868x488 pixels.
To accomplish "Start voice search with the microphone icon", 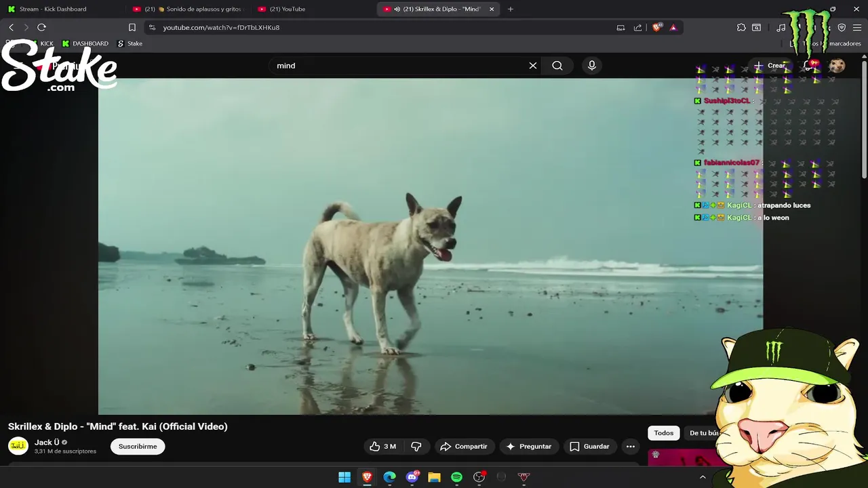I will (x=592, y=66).
